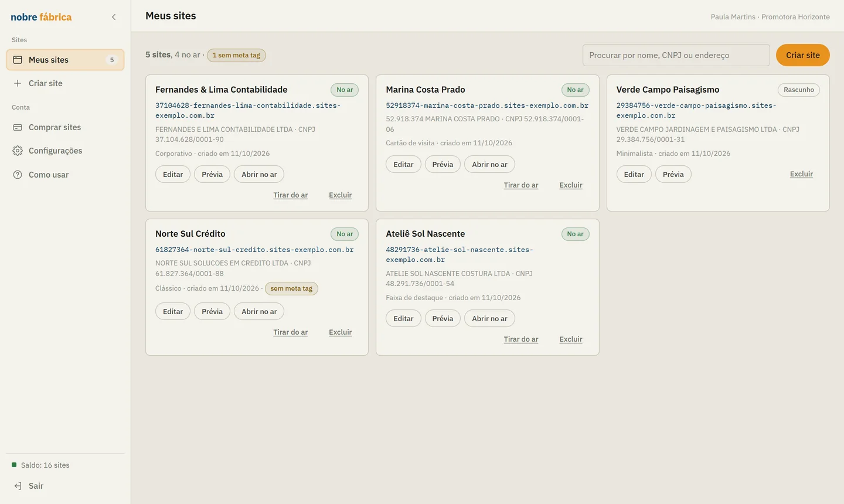The width and height of the screenshot is (844, 504).
Task: Click the Sair logout icon
Action: point(18,486)
